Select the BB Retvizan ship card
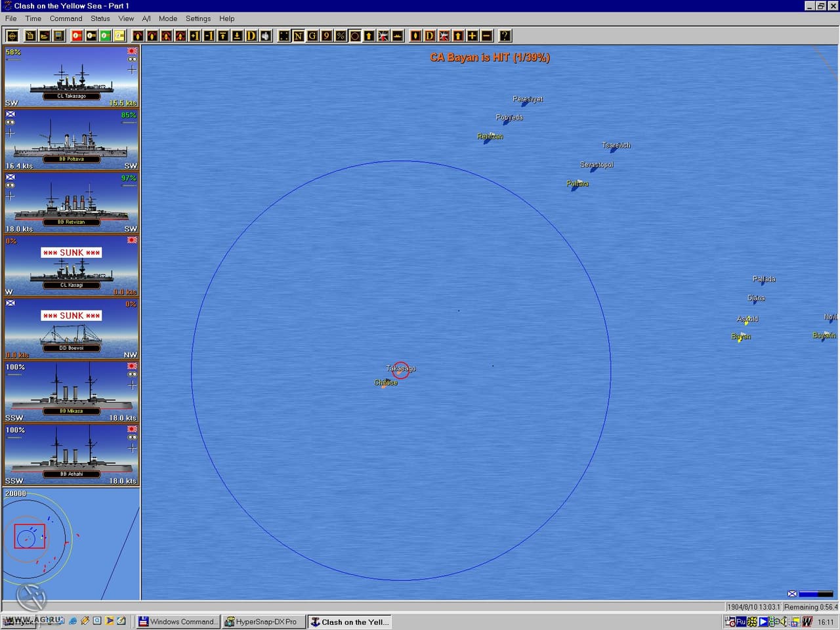 click(71, 203)
